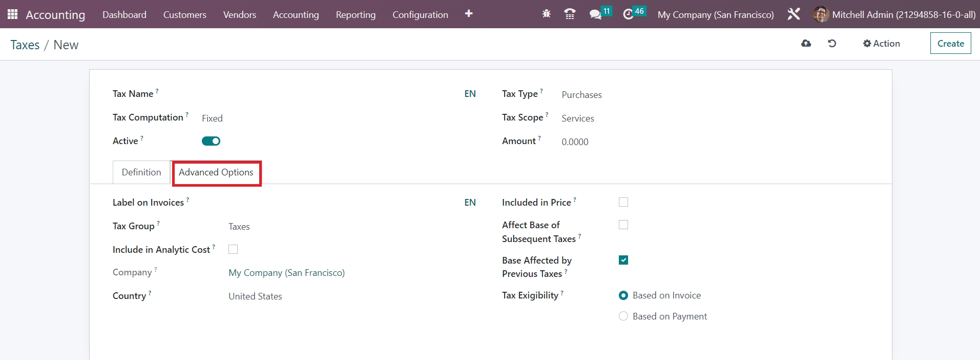Open the activities clock icon
The height and width of the screenshot is (360, 980).
point(628,14)
